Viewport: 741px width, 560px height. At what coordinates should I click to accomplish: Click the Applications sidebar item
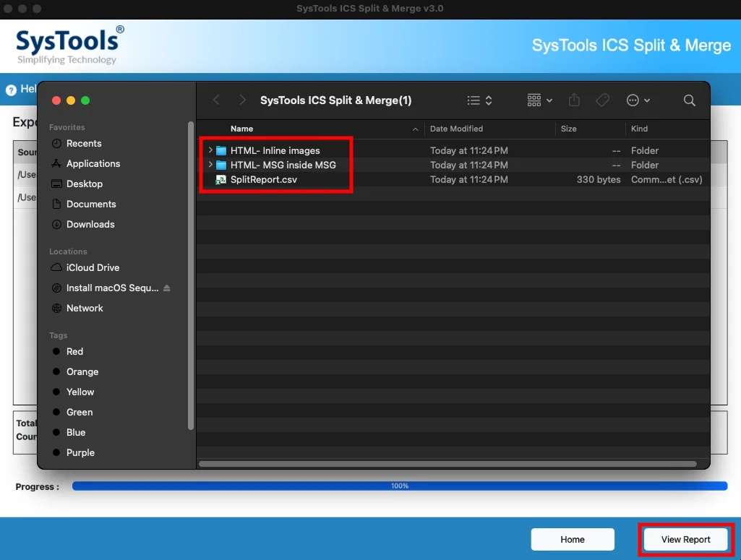point(93,164)
